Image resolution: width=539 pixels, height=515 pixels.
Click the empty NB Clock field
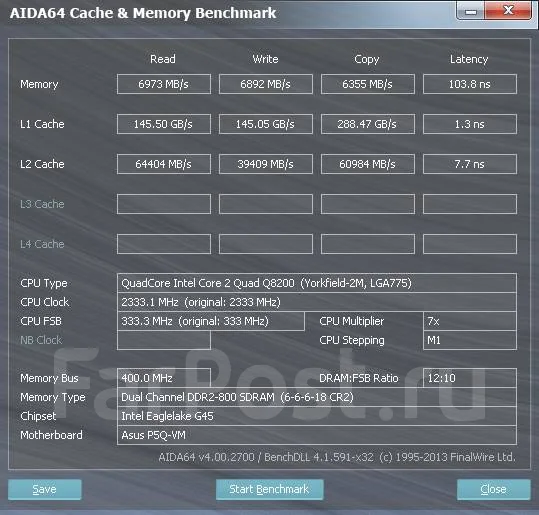click(164, 340)
